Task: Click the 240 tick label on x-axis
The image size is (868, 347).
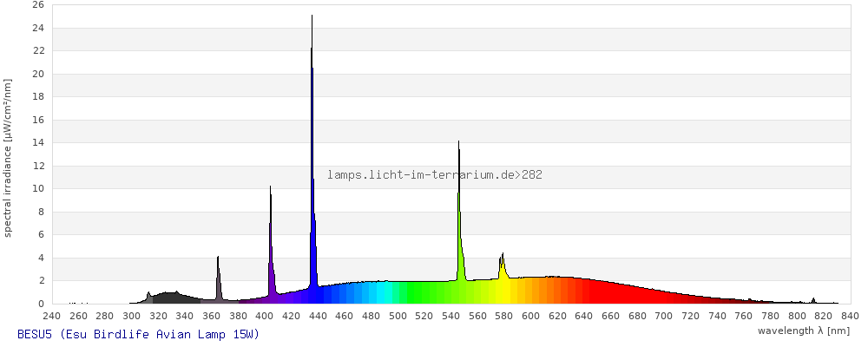Action: coord(52,316)
